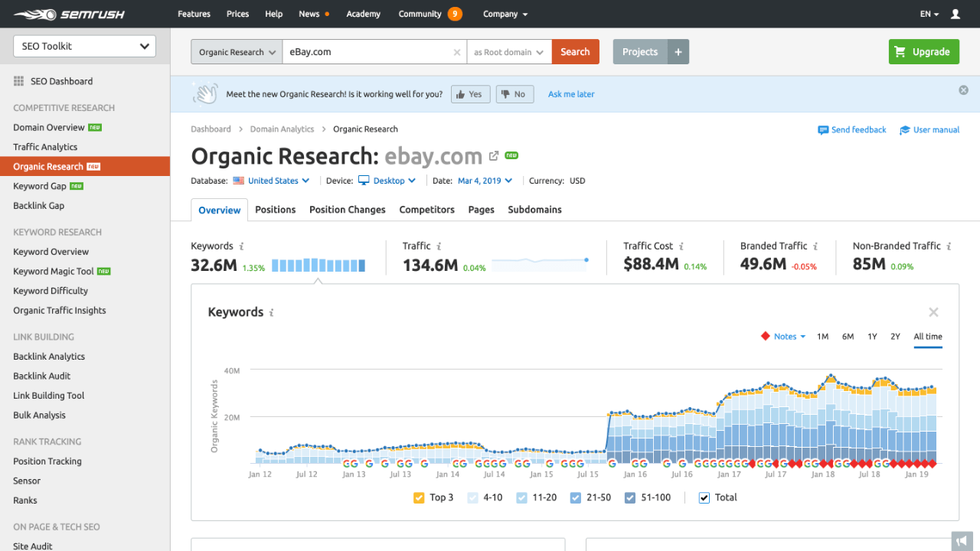This screenshot has width=980, height=551.
Task: Open the Company menu dropdown
Action: point(505,14)
